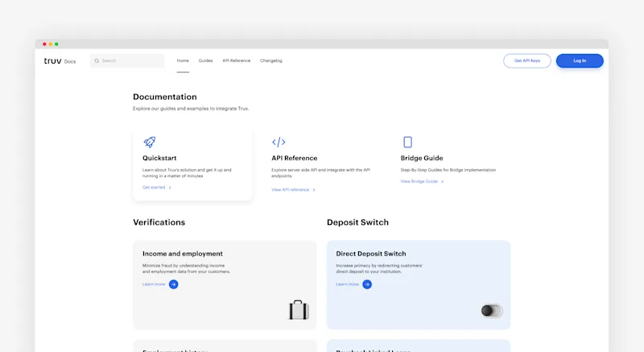Click arrow circle icon in Income and employment

[173, 284]
